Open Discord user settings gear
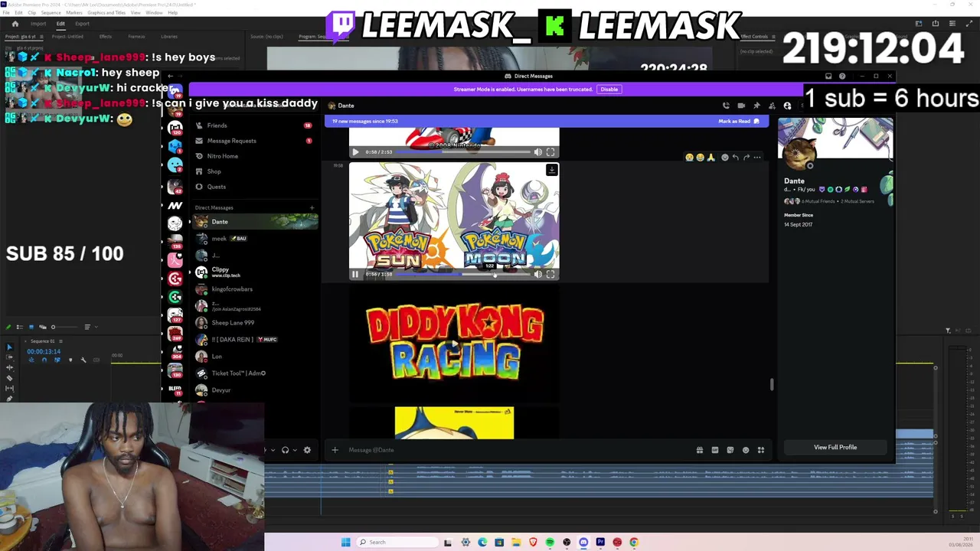Image resolution: width=980 pixels, height=551 pixels. [x=307, y=450]
